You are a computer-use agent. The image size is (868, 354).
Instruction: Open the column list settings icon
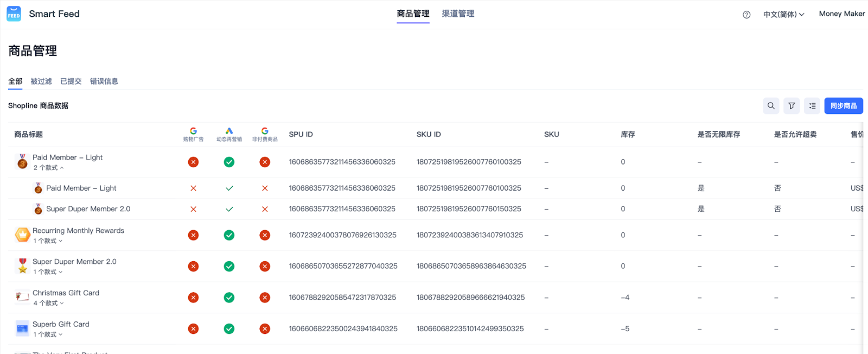pyautogui.click(x=812, y=106)
